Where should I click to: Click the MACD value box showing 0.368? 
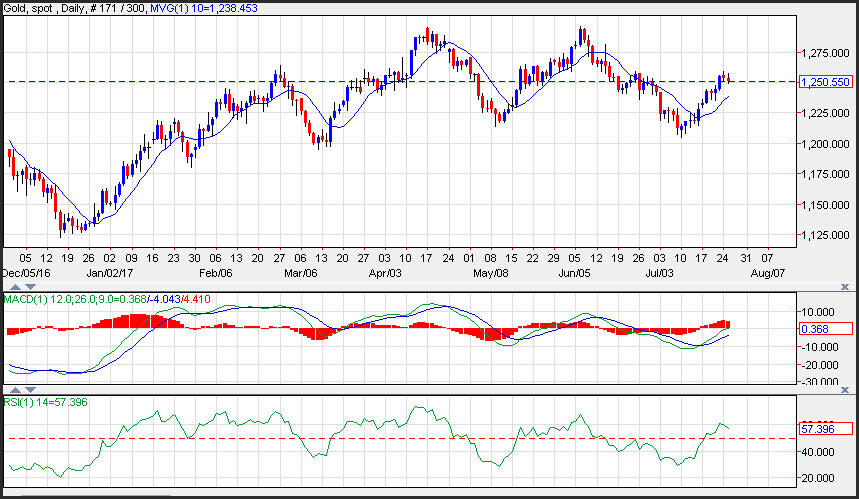pyautogui.click(x=825, y=329)
